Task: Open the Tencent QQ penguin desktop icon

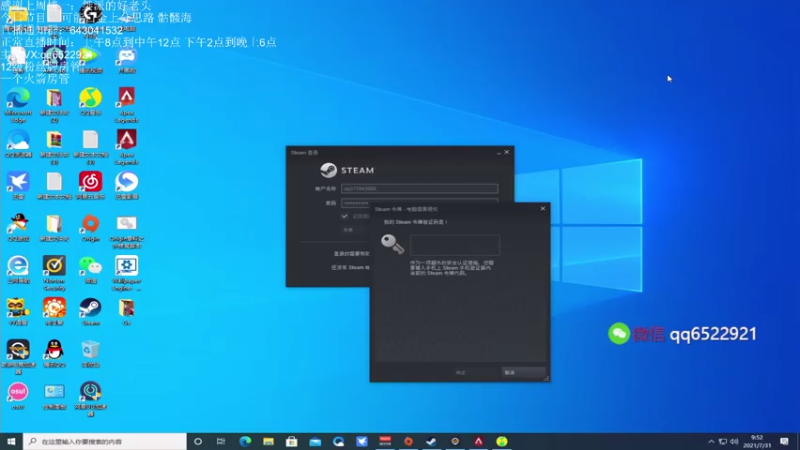Action: tap(55, 354)
